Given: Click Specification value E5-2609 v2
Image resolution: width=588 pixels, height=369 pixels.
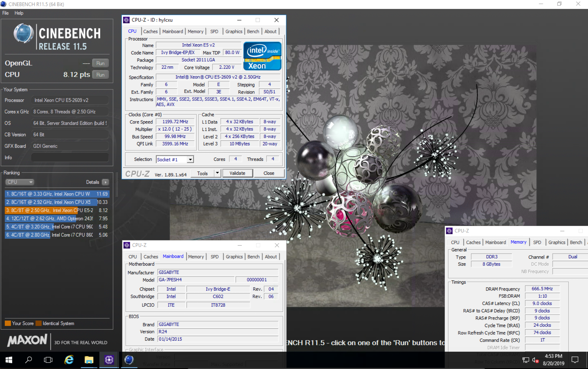Looking at the screenshot, I should tap(218, 77).
